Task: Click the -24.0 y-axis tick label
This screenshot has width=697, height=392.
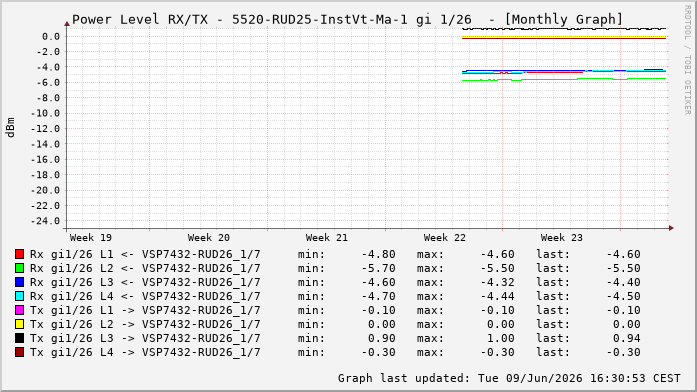Action: (45, 221)
